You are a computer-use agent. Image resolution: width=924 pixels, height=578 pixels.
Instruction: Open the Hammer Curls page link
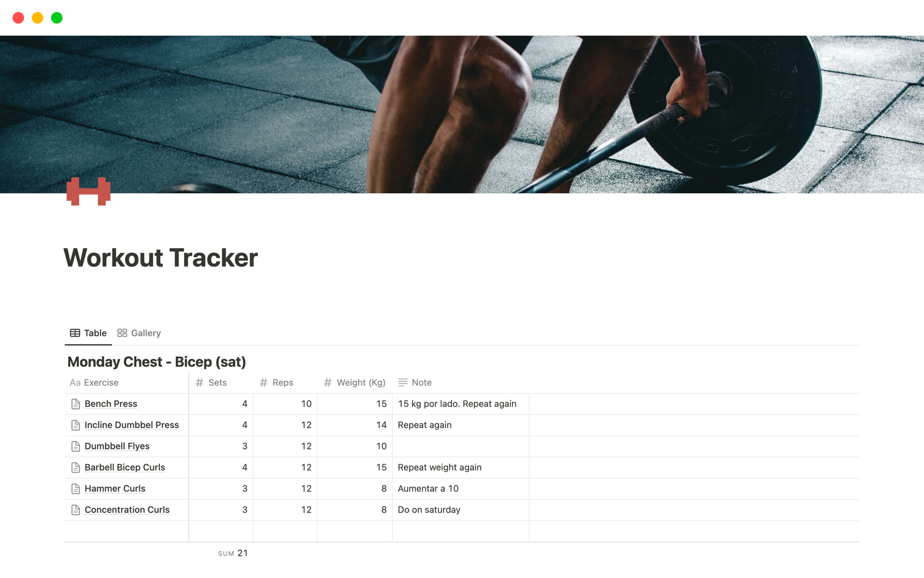(x=115, y=489)
